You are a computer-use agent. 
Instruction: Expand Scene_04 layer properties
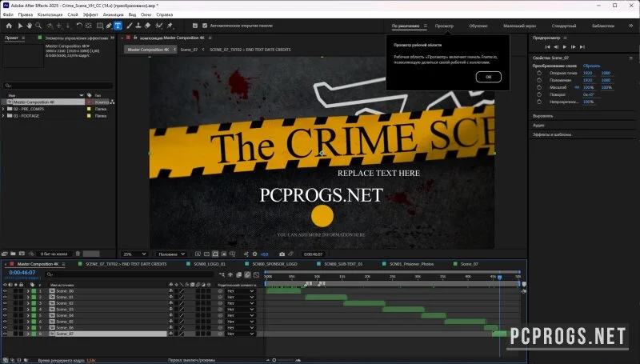[x=28, y=315]
